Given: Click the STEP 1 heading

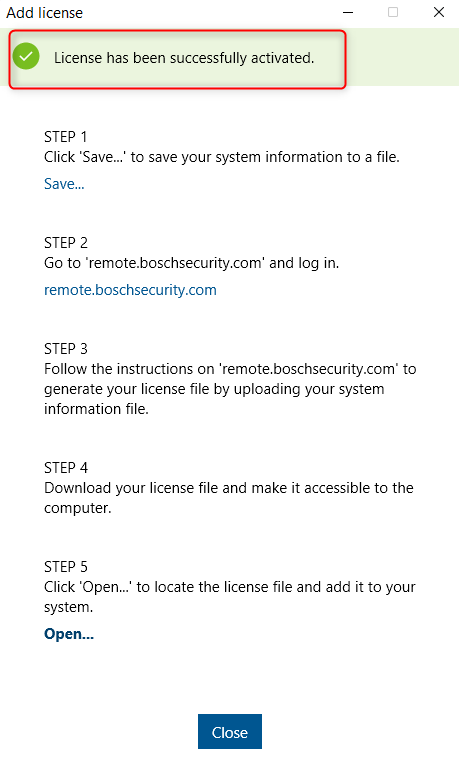Looking at the screenshot, I should click(66, 137).
